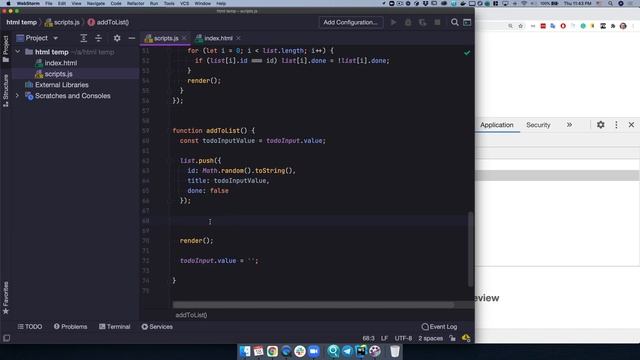Open the Navigate menu

pos(96,3)
